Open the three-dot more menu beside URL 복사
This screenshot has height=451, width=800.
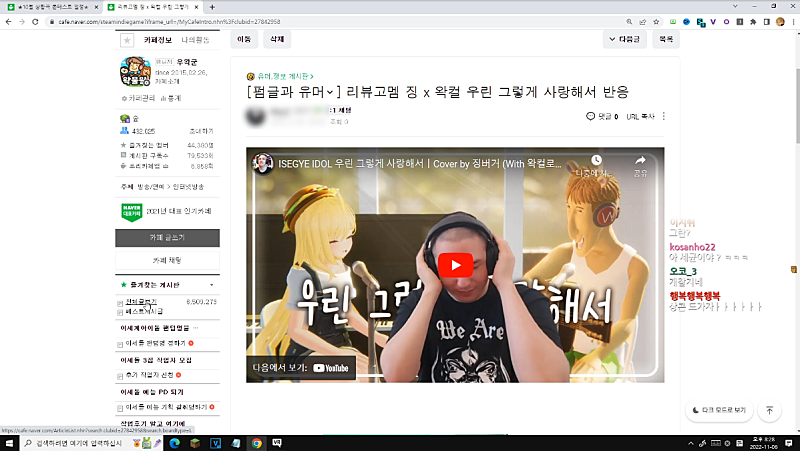[x=663, y=116]
